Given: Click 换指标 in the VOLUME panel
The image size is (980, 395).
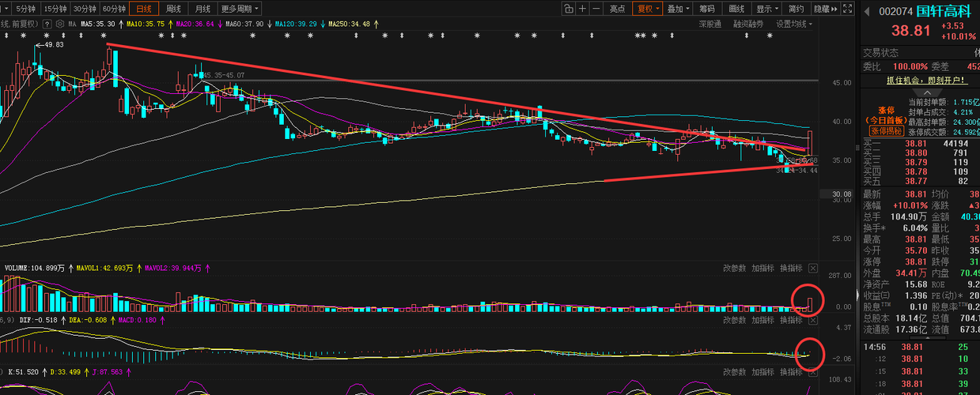Looking at the screenshot, I should [x=791, y=268].
